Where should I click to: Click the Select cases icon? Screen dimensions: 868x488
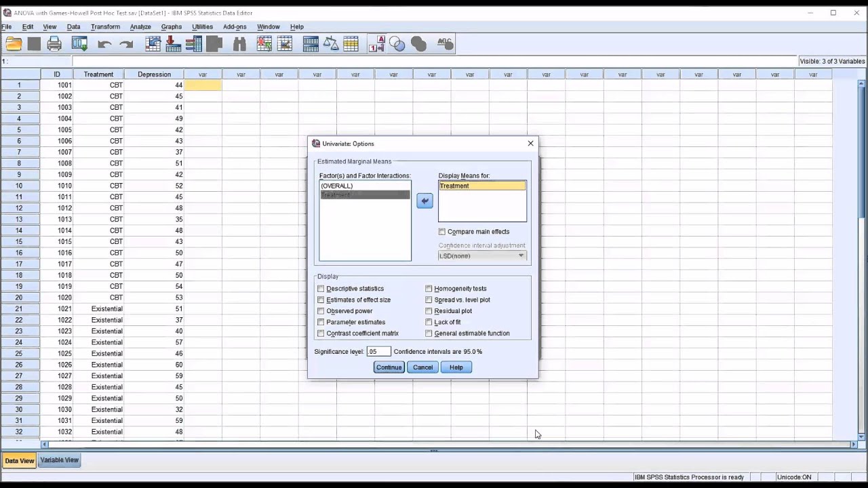click(351, 44)
